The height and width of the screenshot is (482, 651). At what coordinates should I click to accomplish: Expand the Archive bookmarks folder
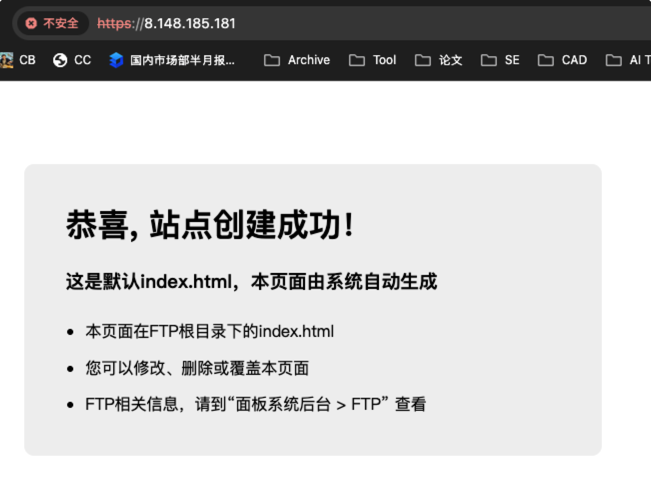[297, 60]
